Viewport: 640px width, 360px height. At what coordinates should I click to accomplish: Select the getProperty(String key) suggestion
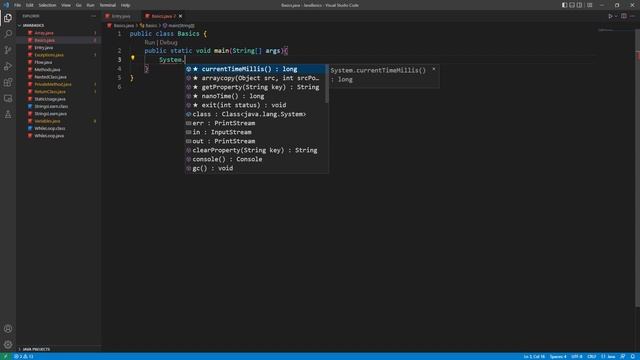[256, 87]
